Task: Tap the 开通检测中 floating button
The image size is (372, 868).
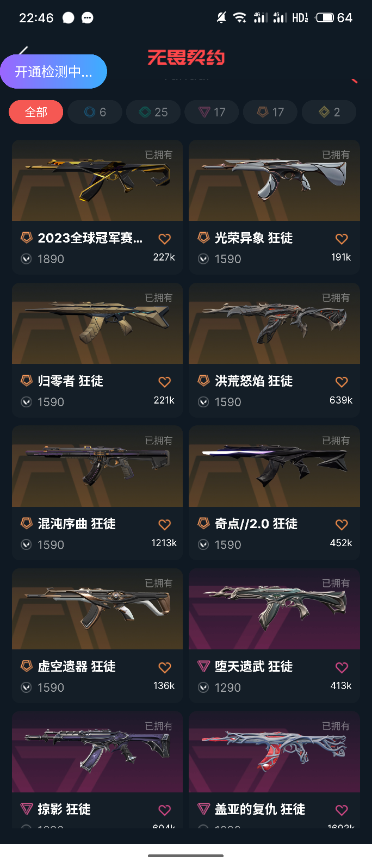Action: (53, 71)
